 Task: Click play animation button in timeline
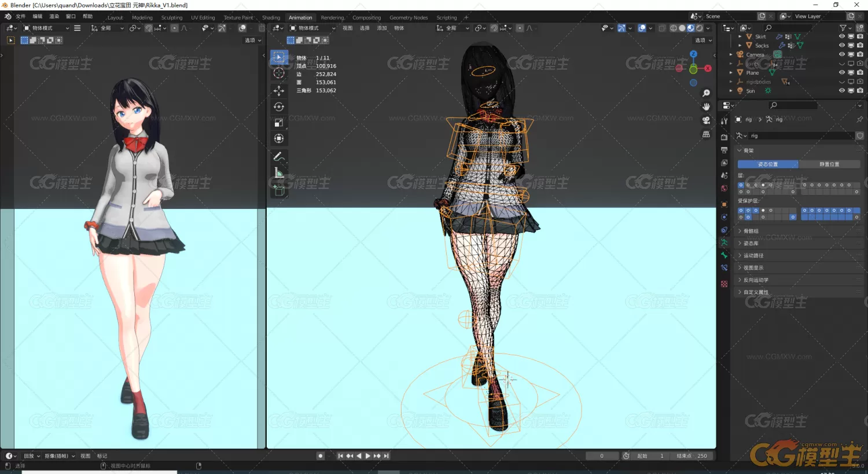368,456
